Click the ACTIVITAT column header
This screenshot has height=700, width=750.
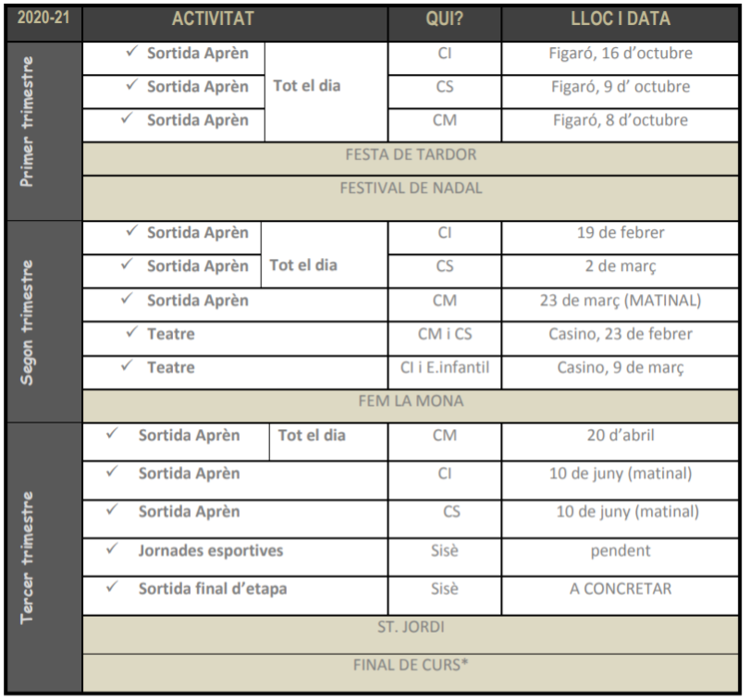[213, 19]
